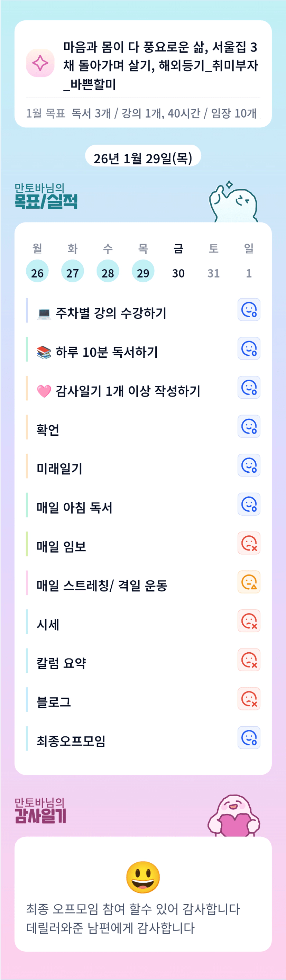Toggle the 블로그 completion status
Image resolution: width=286 pixels, height=980 pixels.
tap(249, 699)
